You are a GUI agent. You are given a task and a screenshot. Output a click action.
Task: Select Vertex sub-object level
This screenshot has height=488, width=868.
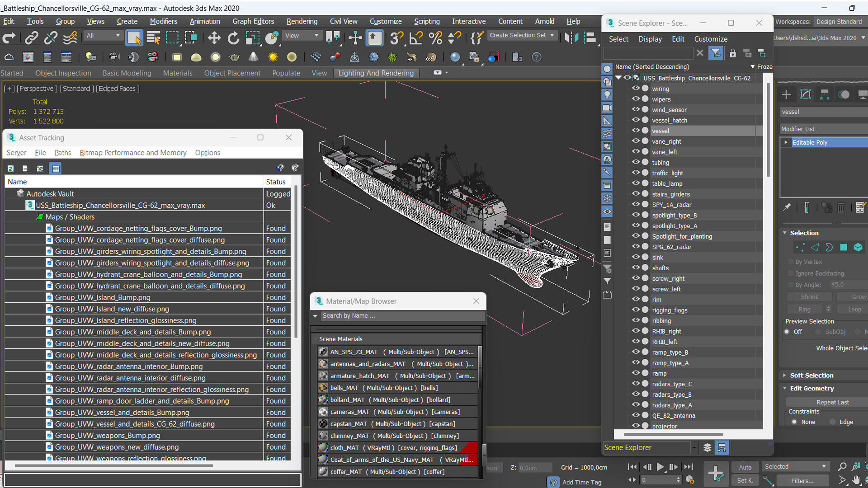tap(800, 247)
